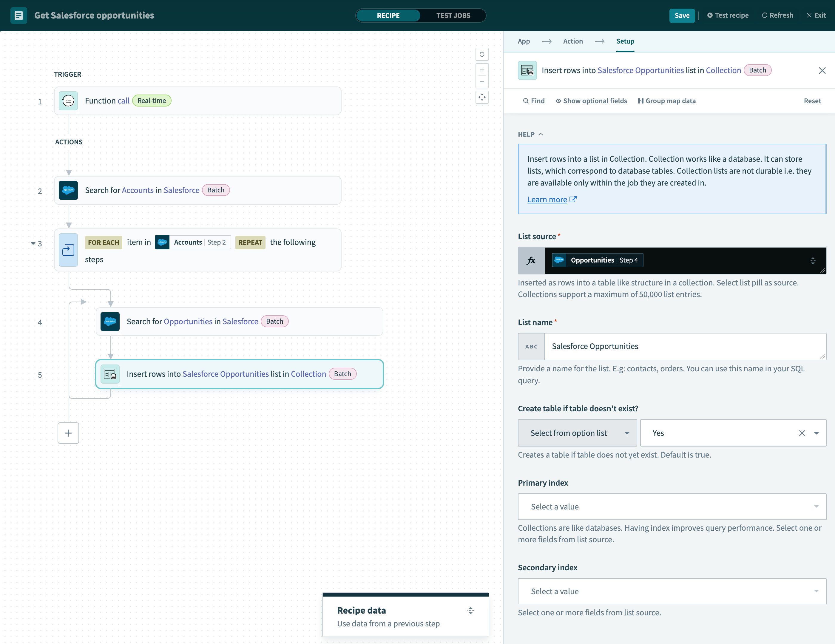Clear the Yes value with X icon
The image size is (835, 644).
click(802, 433)
